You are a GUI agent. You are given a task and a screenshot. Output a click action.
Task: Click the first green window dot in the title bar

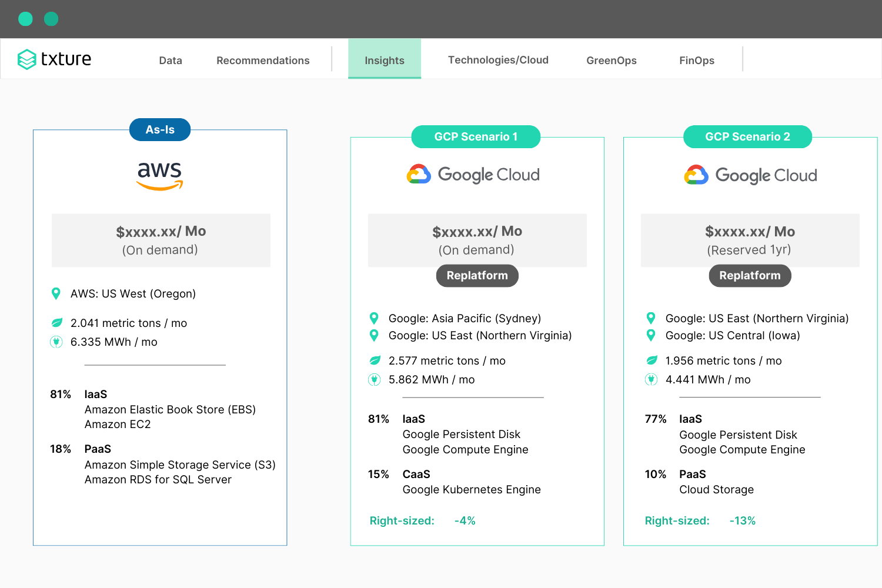(x=25, y=19)
